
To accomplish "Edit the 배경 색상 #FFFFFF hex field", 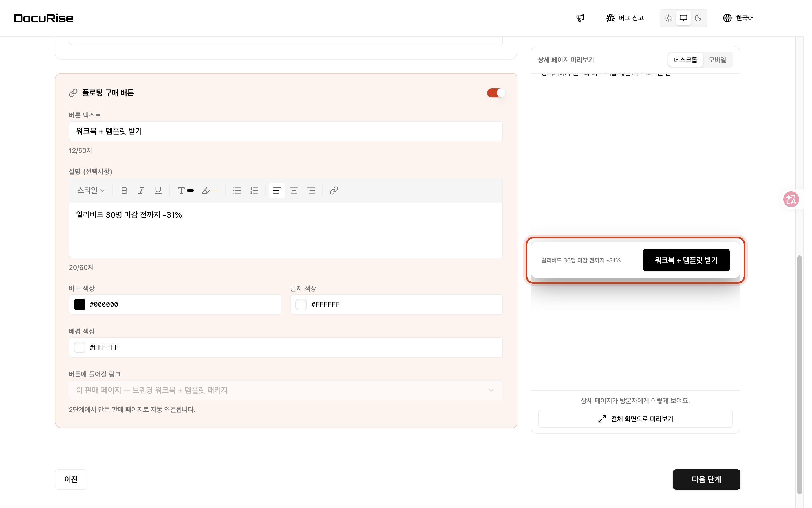I will point(286,347).
